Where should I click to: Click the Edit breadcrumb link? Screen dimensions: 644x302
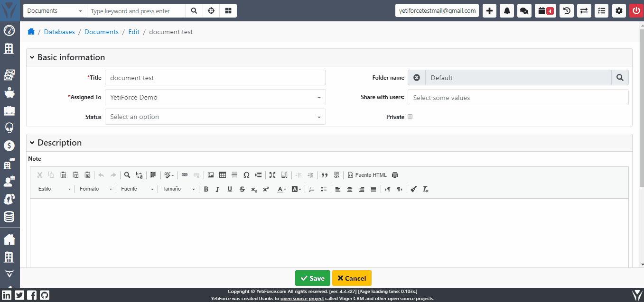pyautogui.click(x=134, y=32)
